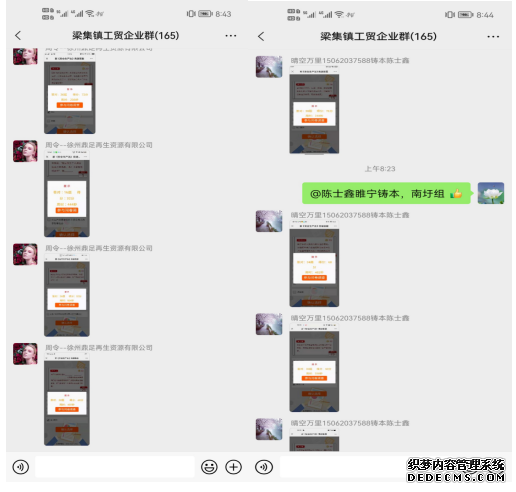Image resolution: width=516 pixels, height=492 pixels.
Task: Open more options menu in left chat
Action: point(230,36)
